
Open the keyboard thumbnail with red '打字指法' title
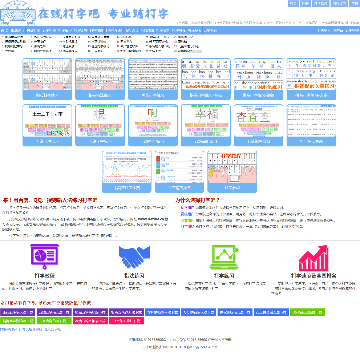click(x=232, y=167)
